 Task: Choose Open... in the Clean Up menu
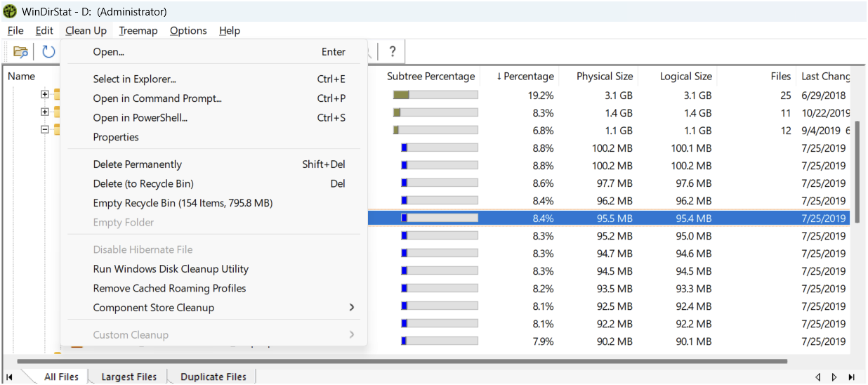point(213,52)
